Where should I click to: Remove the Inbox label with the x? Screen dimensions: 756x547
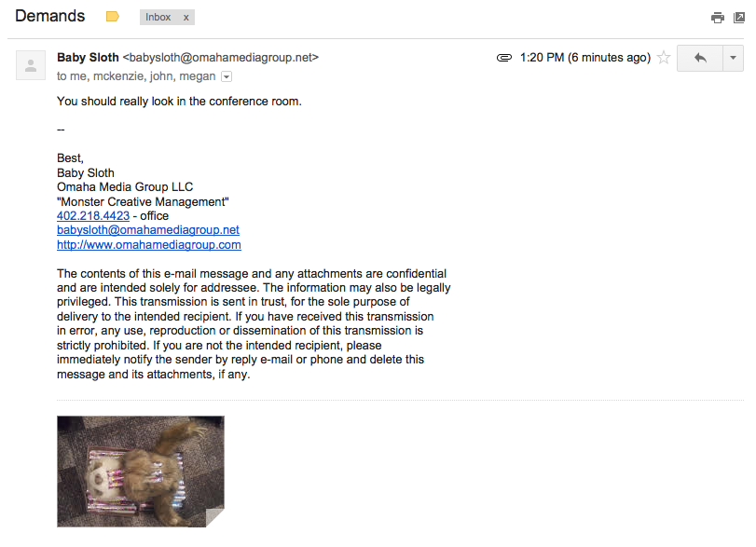click(186, 18)
